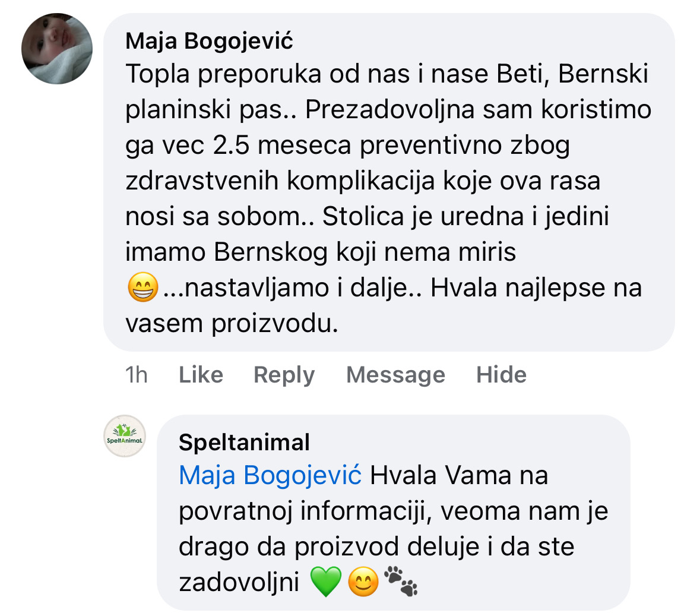700x616 pixels.
Task: Click 'Hvala Vama na' in Speltanimal's reply
Action: pos(458,476)
